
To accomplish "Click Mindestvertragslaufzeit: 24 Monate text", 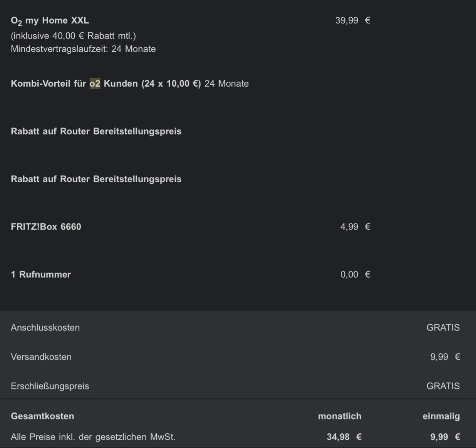I will point(83,49).
